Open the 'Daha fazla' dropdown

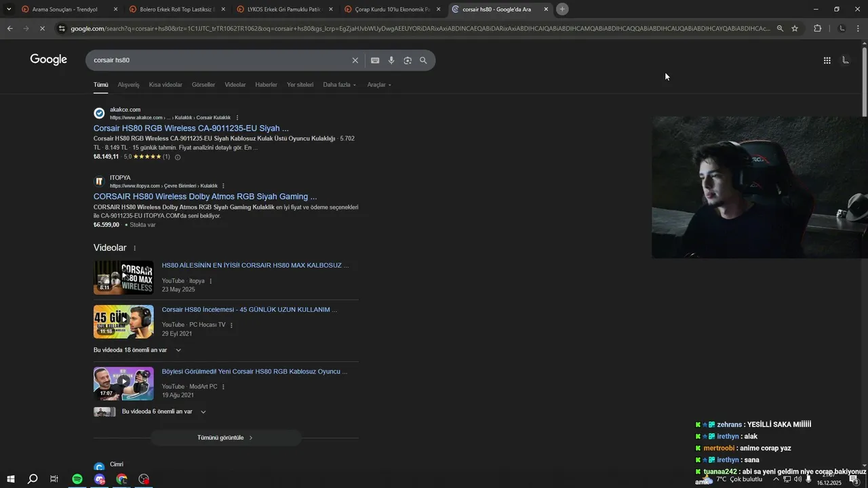click(339, 85)
